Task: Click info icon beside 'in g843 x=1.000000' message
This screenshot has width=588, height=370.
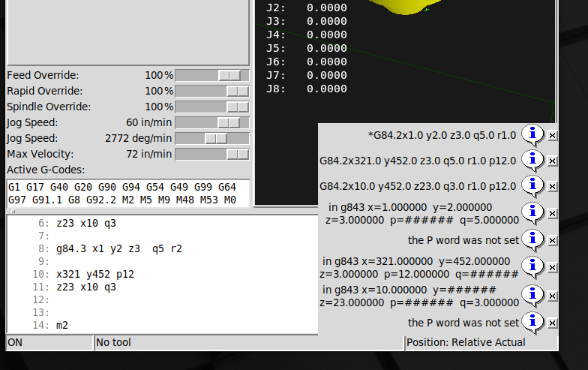Action: (532, 213)
